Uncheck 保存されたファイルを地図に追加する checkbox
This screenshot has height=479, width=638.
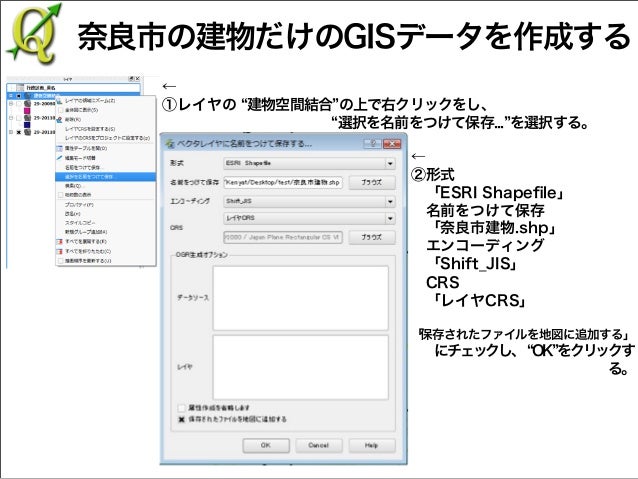click(182, 419)
